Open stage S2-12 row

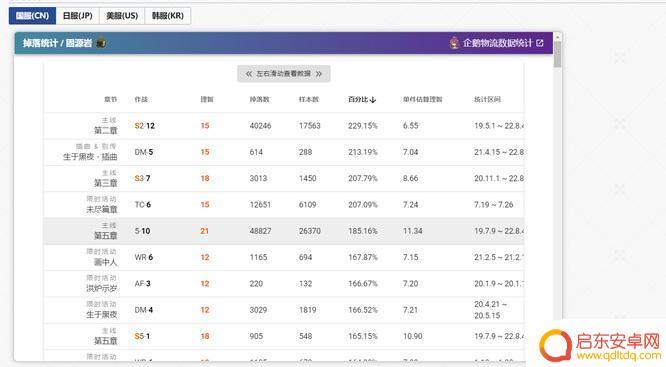[284, 126]
